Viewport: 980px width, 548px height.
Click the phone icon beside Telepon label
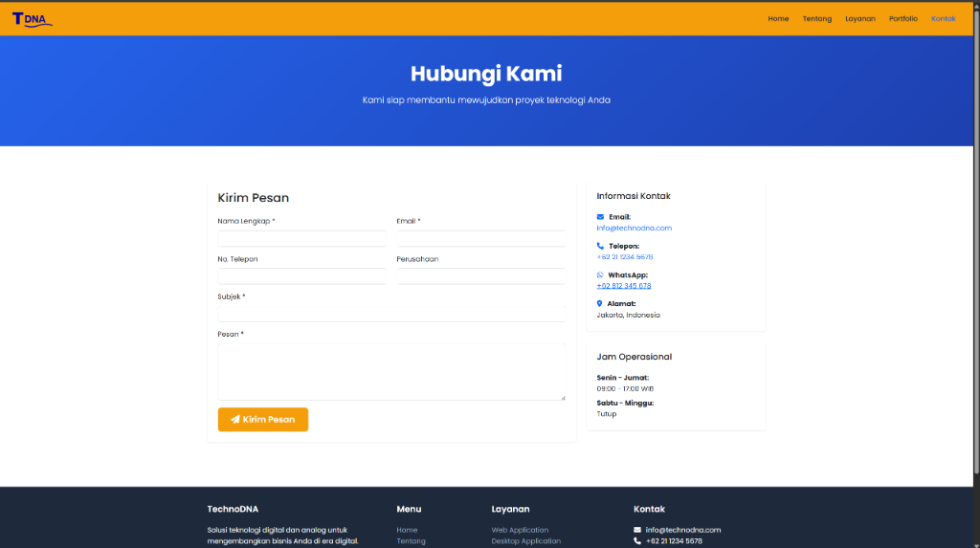coord(600,246)
